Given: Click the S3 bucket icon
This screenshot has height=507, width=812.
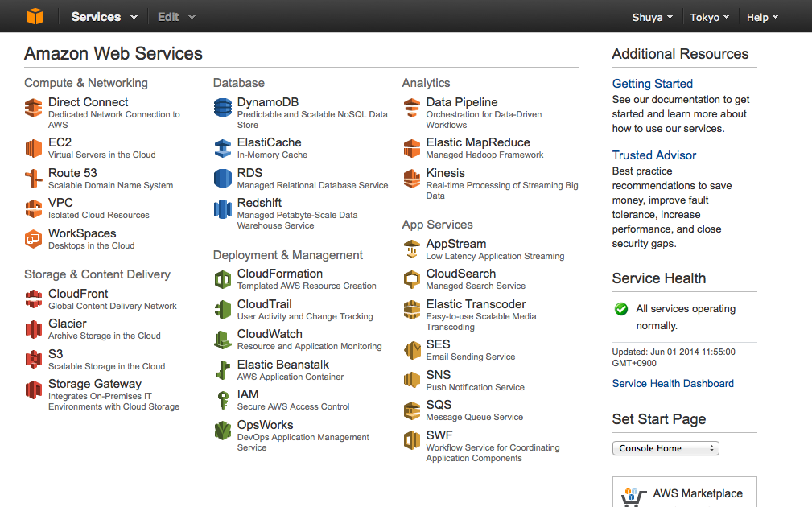Looking at the screenshot, I should tap(33, 360).
